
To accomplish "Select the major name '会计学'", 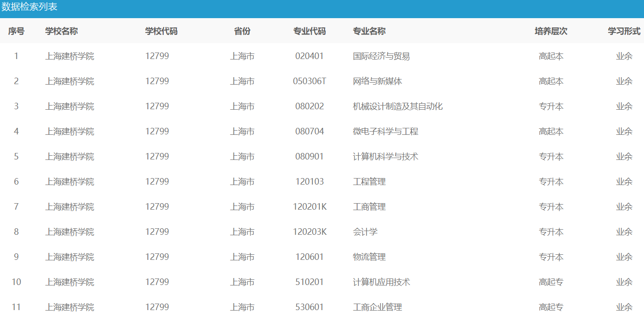I will pos(365,232).
